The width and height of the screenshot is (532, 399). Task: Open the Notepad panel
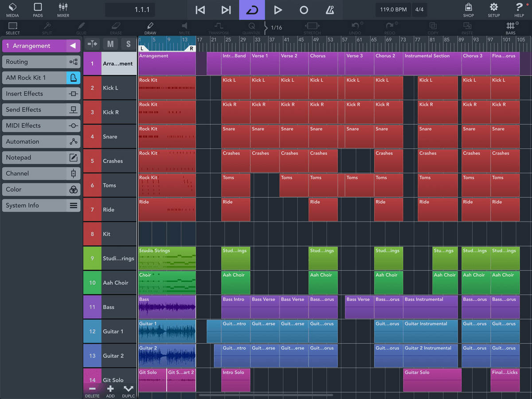[41, 158]
